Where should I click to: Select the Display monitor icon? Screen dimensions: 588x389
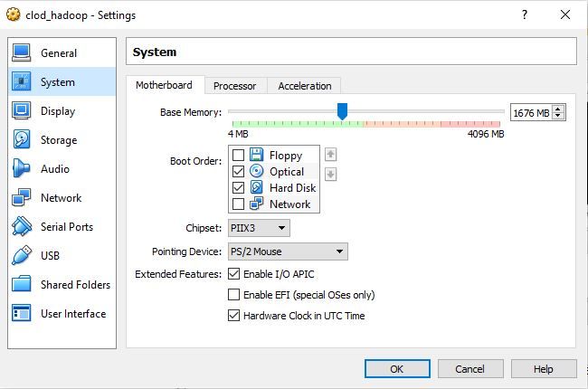22,111
